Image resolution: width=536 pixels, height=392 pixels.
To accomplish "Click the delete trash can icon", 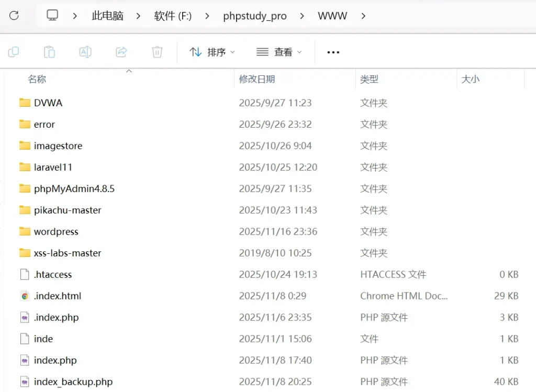I will [x=157, y=52].
